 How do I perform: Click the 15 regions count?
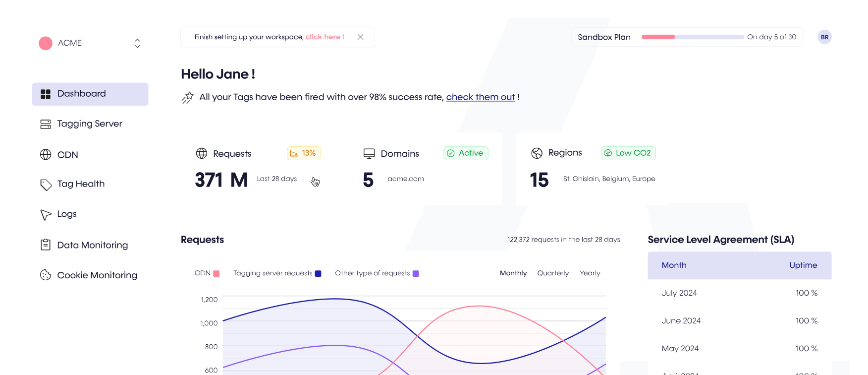pos(539,180)
